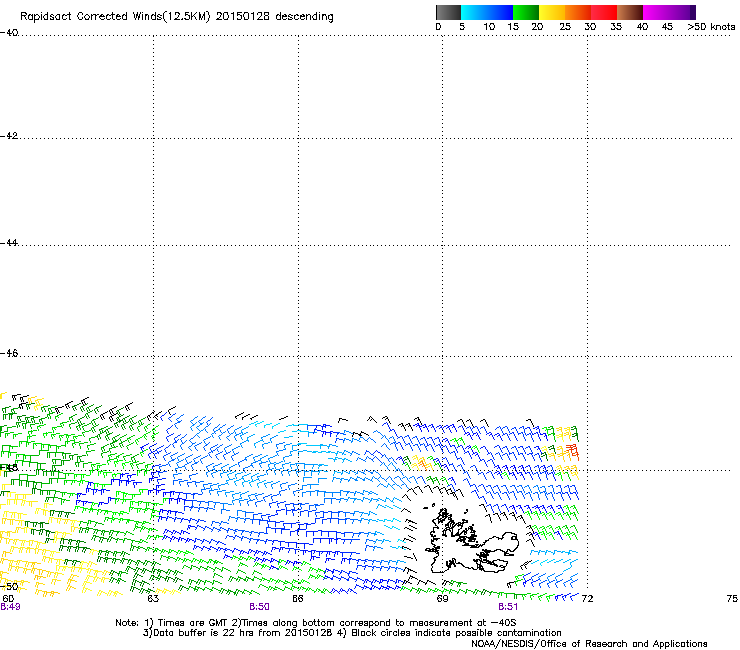Click the latitude label -46
The height and width of the screenshot is (650, 740).
9,353
